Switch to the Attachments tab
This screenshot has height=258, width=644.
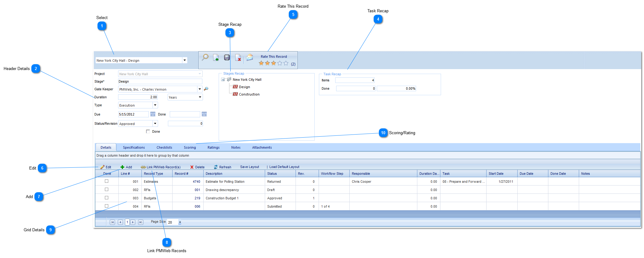tap(262, 147)
